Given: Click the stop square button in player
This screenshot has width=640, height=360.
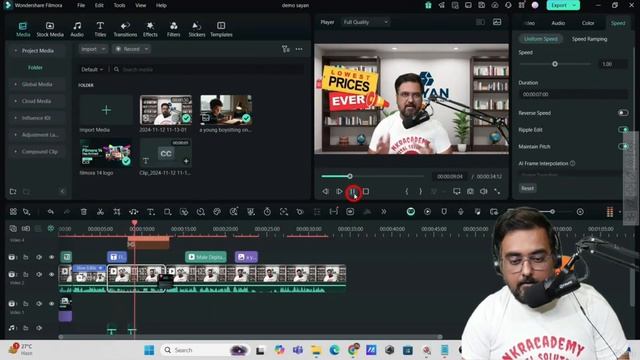Looking at the screenshot, I should pos(366,191).
